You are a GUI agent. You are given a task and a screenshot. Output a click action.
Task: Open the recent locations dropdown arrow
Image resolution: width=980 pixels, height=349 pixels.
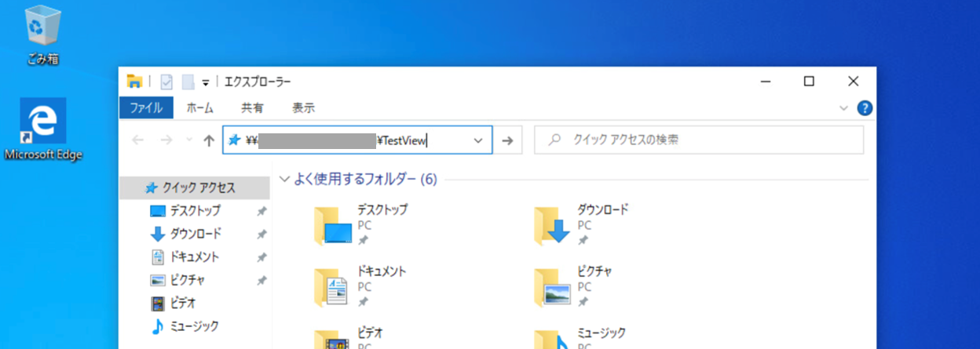point(188,140)
